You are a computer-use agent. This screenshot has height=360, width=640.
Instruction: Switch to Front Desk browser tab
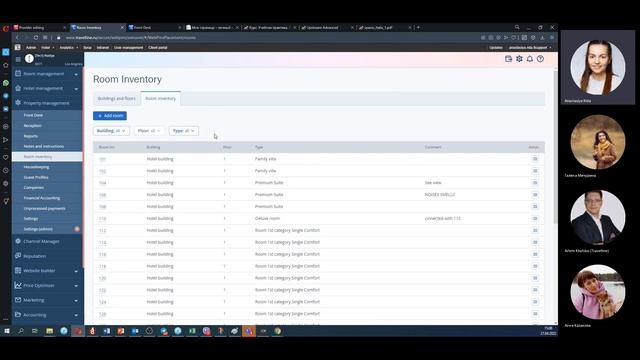[154, 27]
